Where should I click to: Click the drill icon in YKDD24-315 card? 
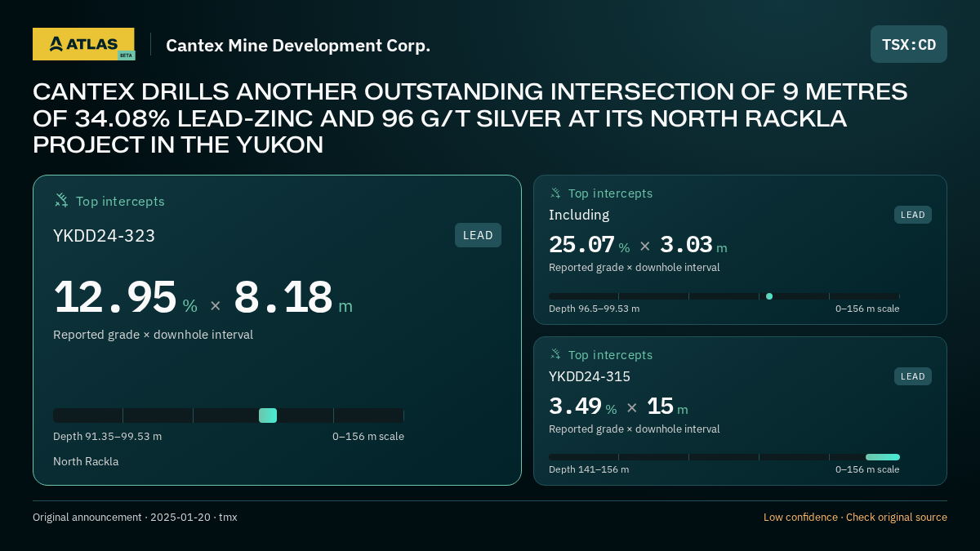pyautogui.click(x=555, y=355)
